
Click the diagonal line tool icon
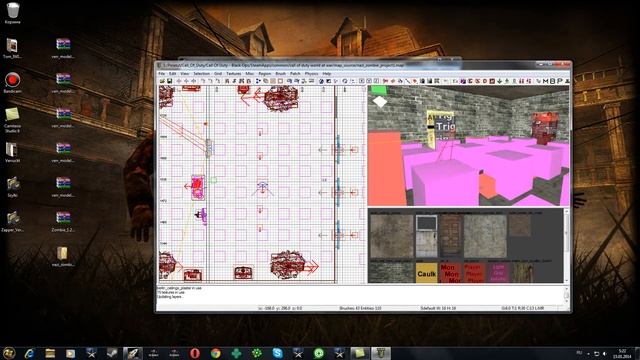tap(408, 81)
